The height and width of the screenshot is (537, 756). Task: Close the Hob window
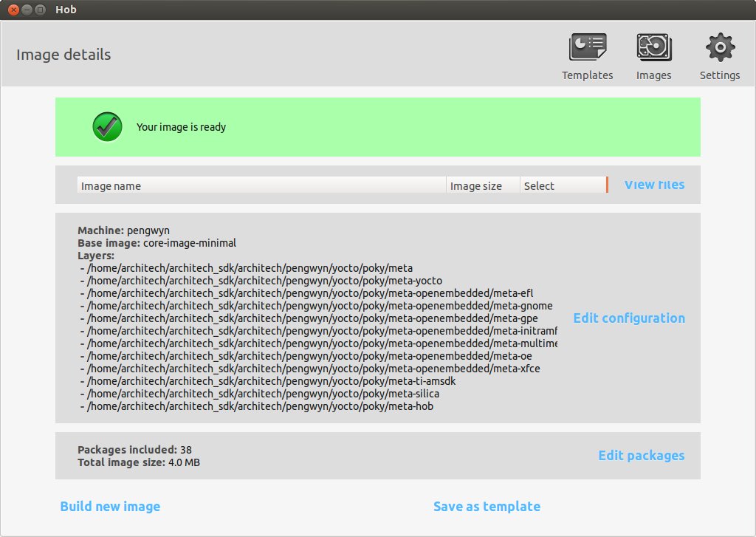tap(13, 10)
